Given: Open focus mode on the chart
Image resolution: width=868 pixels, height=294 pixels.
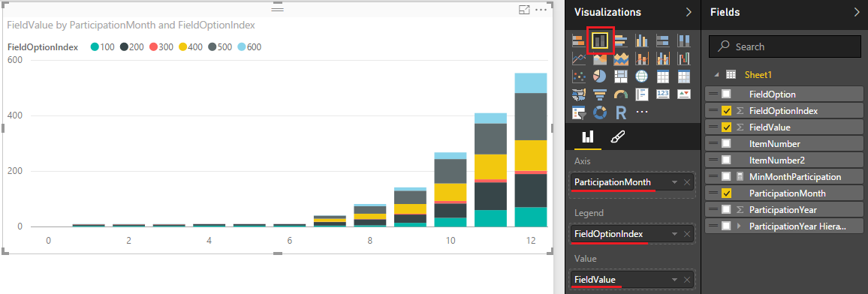Looking at the screenshot, I should 523,10.
